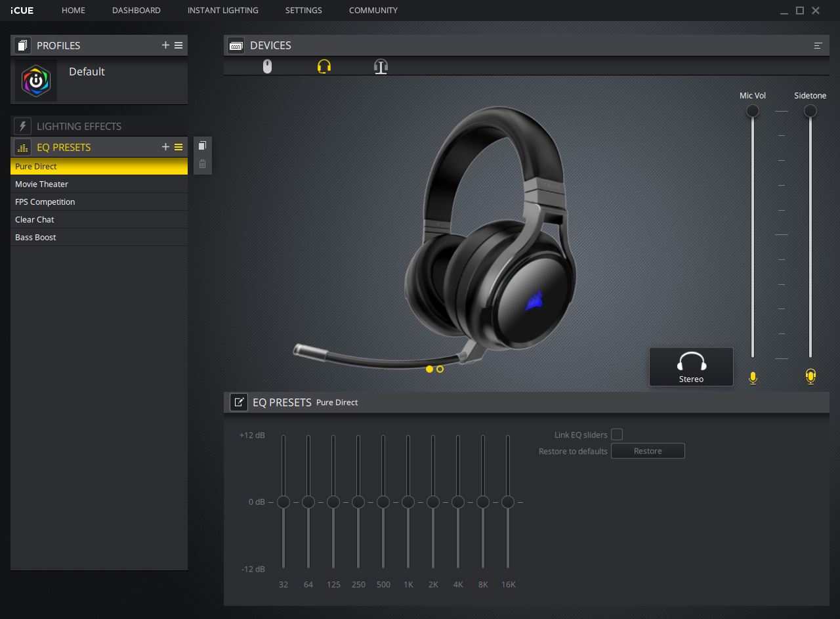Maximize the iCUE window

(800, 11)
